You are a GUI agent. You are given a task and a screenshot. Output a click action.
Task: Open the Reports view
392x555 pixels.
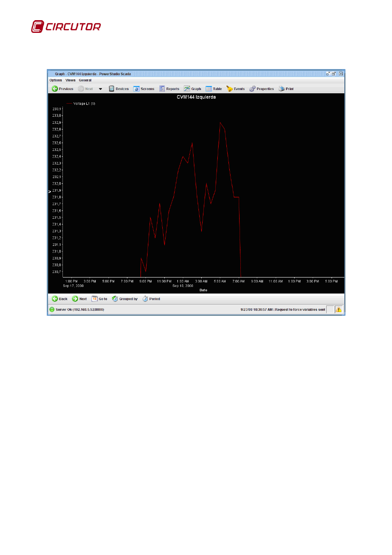pyautogui.click(x=169, y=89)
